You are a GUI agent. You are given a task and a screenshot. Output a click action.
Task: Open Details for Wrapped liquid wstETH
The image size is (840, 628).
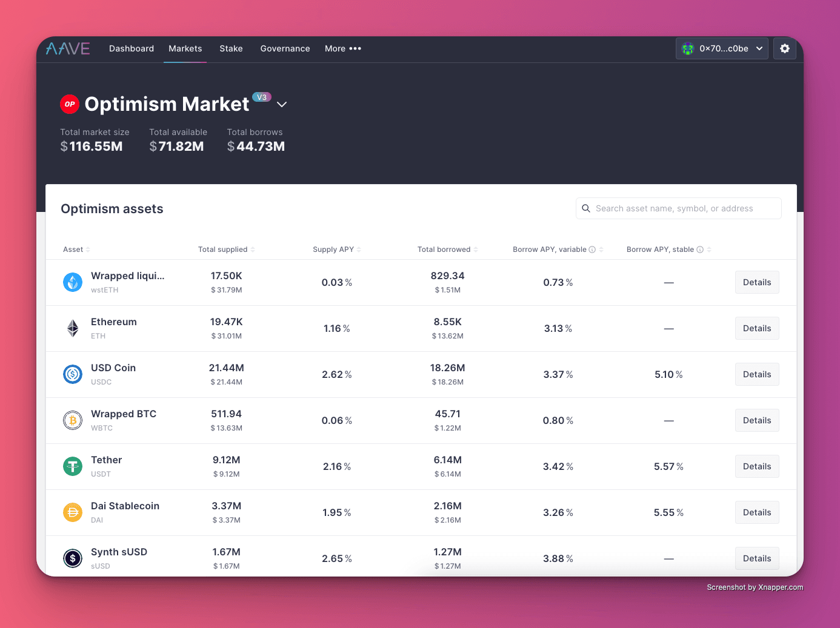point(757,282)
